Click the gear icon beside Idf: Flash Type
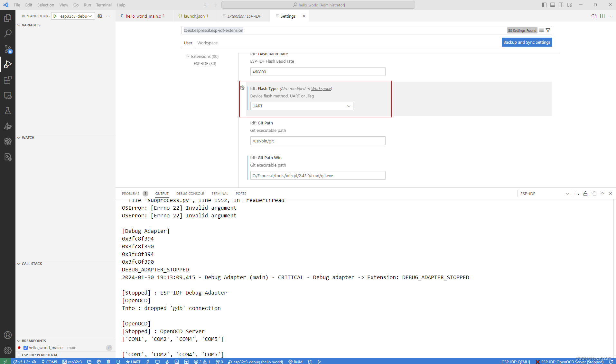 click(x=242, y=88)
